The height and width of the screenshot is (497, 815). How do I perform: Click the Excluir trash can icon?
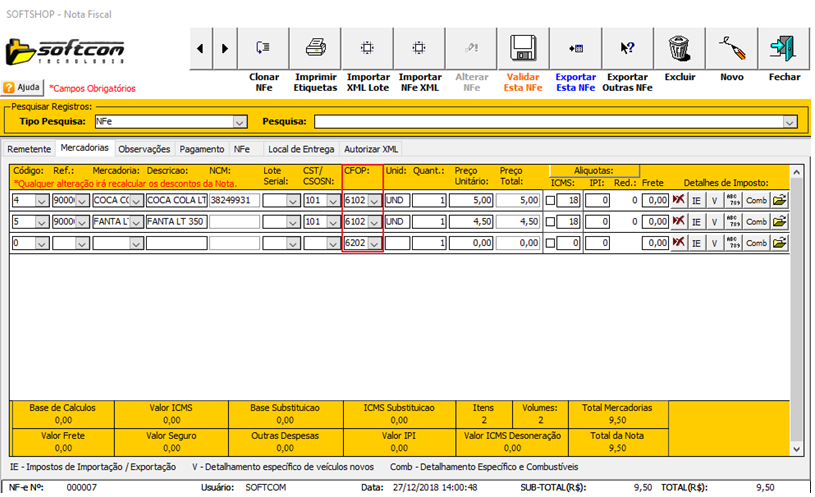tap(680, 47)
